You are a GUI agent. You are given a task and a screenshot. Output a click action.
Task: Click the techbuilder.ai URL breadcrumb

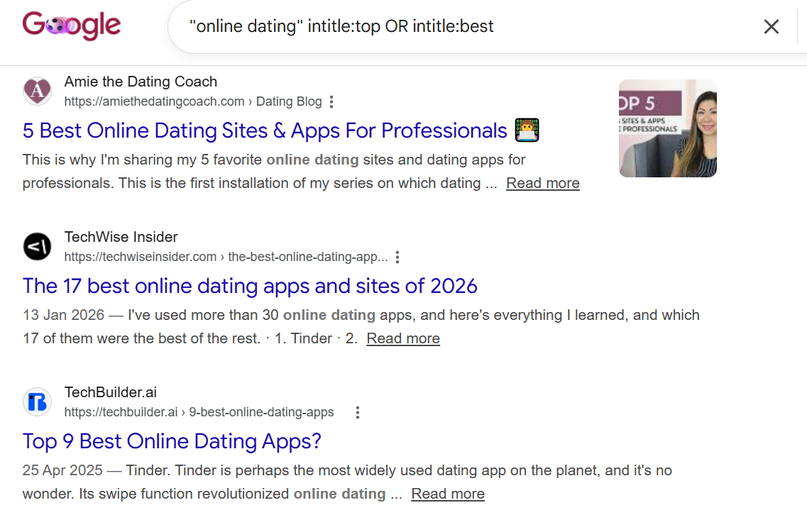click(x=199, y=412)
